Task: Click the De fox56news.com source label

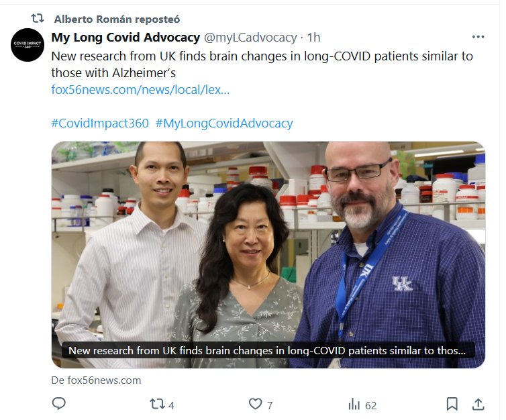Action: point(96,380)
